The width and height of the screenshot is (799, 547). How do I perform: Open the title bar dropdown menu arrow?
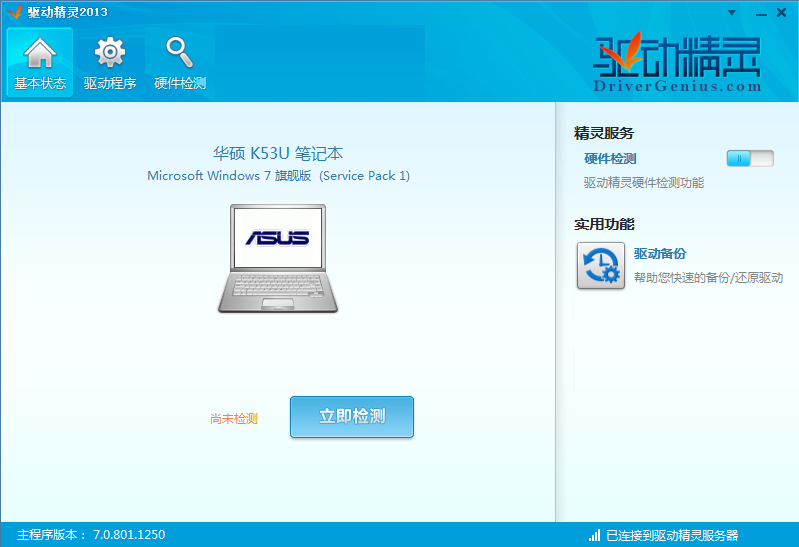click(x=732, y=13)
